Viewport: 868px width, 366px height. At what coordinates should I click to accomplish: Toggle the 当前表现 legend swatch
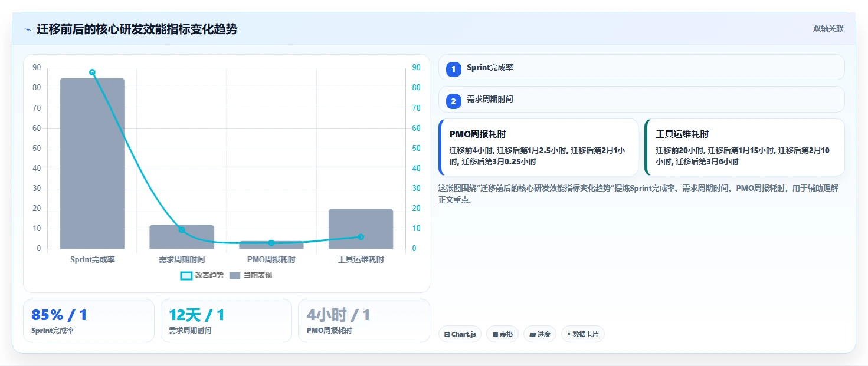(235, 275)
